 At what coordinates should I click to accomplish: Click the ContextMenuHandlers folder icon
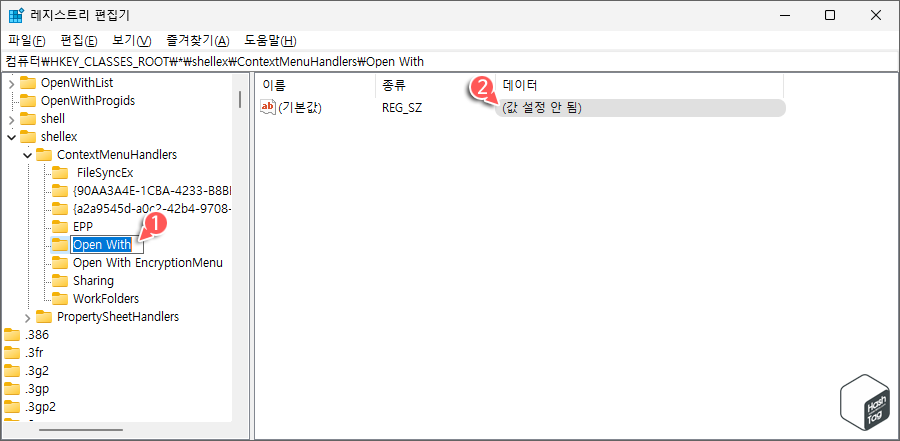point(44,154)
